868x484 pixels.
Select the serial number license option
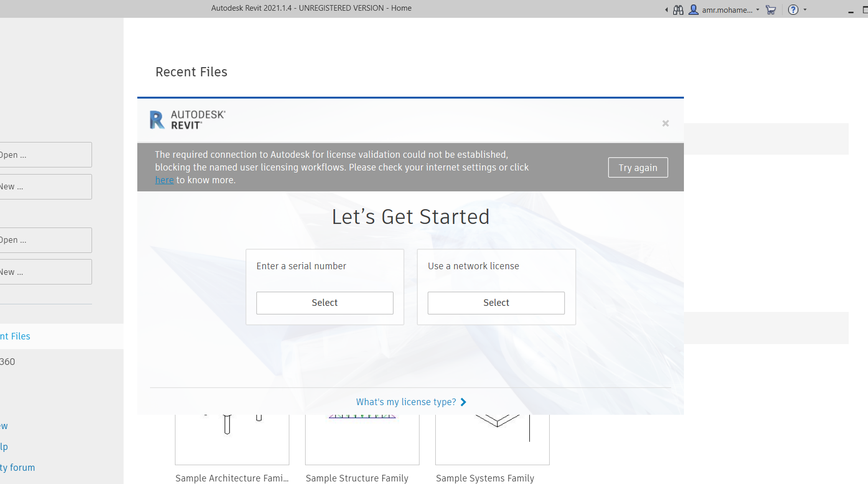click(x=324, y=303)
